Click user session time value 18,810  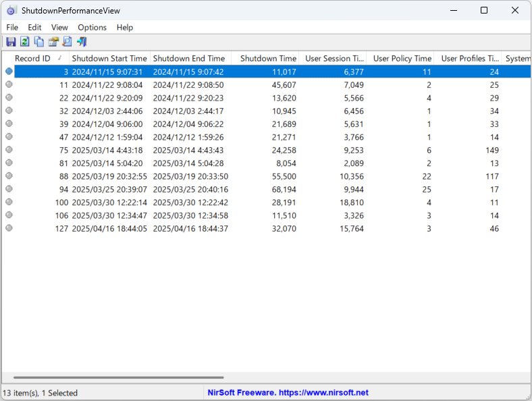[352, 203]
